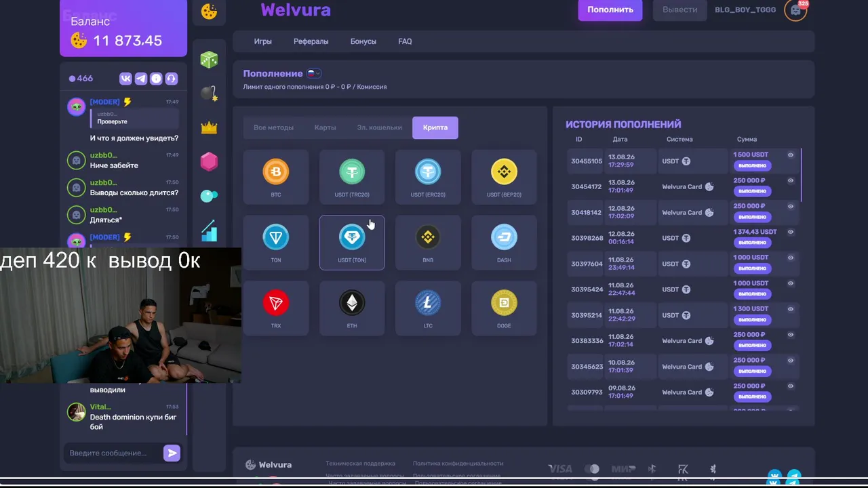
Task: Open the teal bubbles game in sidebar
Action: coord(209,196)
